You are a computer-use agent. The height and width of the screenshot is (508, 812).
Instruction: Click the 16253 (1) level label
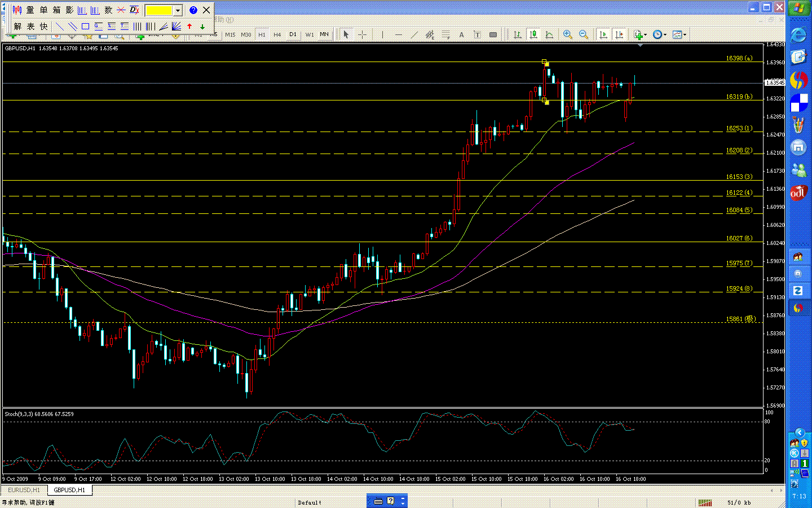tap(739, 128)
